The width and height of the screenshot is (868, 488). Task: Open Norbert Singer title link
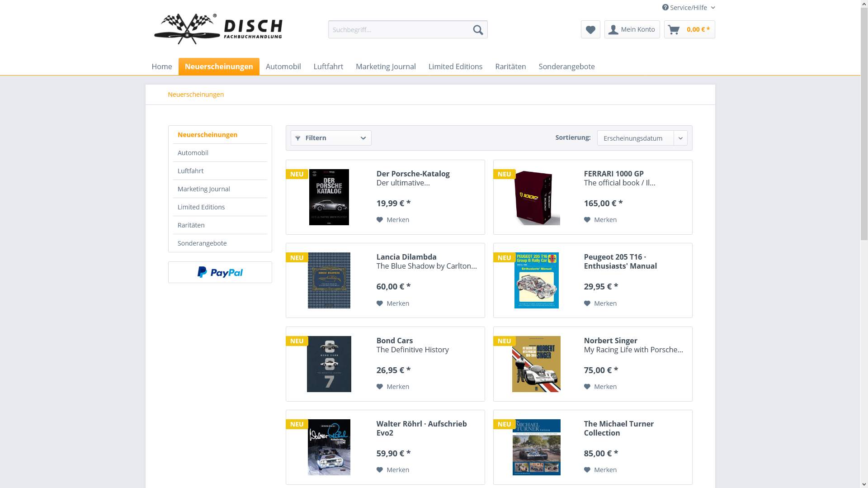coord(610,341)
